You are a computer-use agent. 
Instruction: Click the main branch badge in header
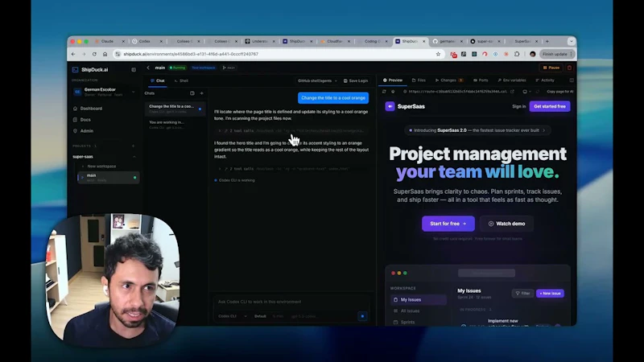pyautogui.click(x=229, y=68)
